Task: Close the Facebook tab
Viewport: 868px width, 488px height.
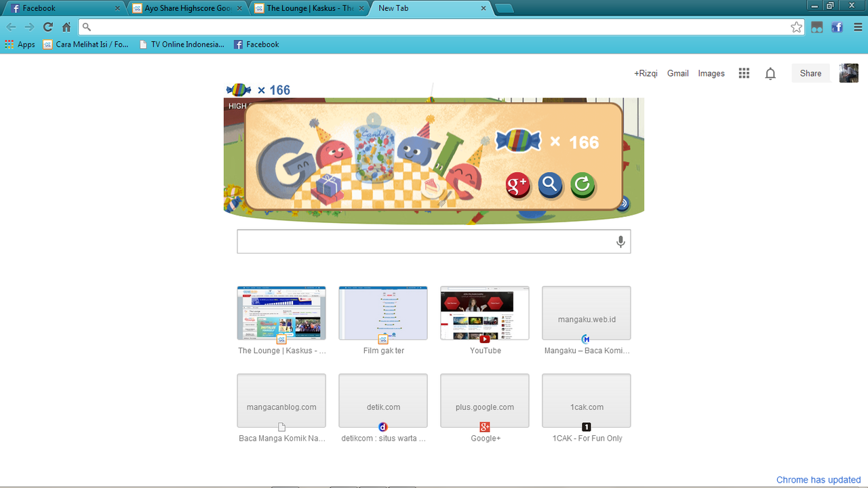Action: tap(117, 8)
